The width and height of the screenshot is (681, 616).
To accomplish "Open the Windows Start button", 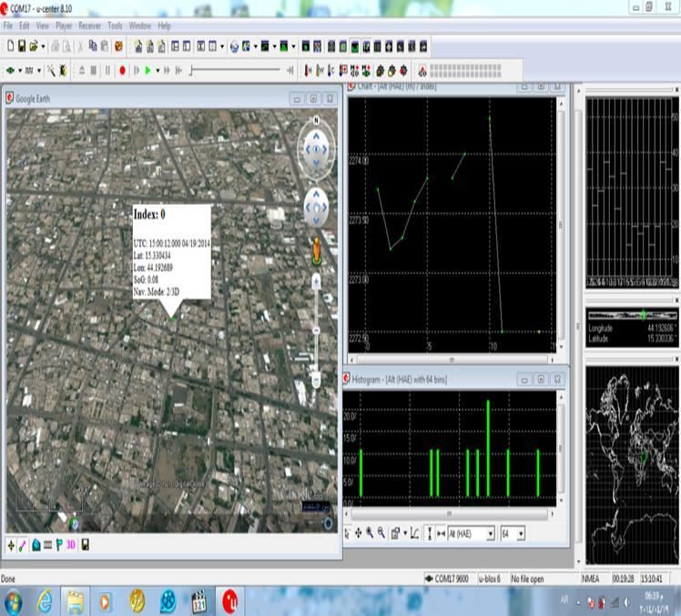I will pos(12,601).
